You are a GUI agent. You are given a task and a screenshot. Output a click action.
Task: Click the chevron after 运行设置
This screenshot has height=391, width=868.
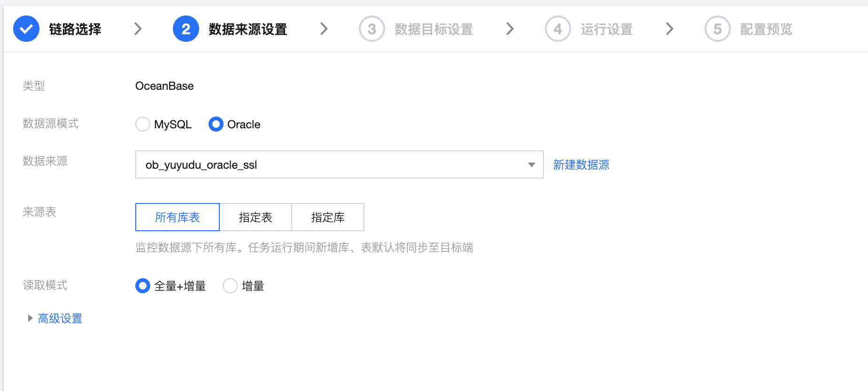tap(669, 29)
